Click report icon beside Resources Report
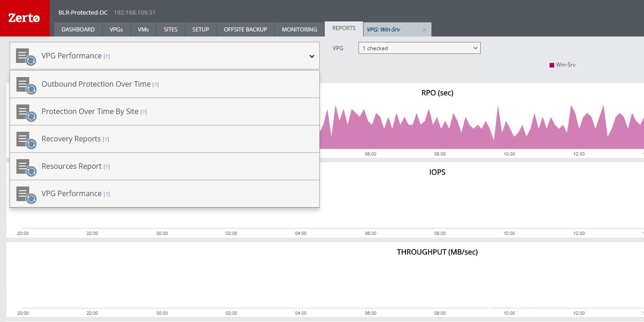This screenshot has height=322, width=644. pyautogui.click(x=26, y=167)
